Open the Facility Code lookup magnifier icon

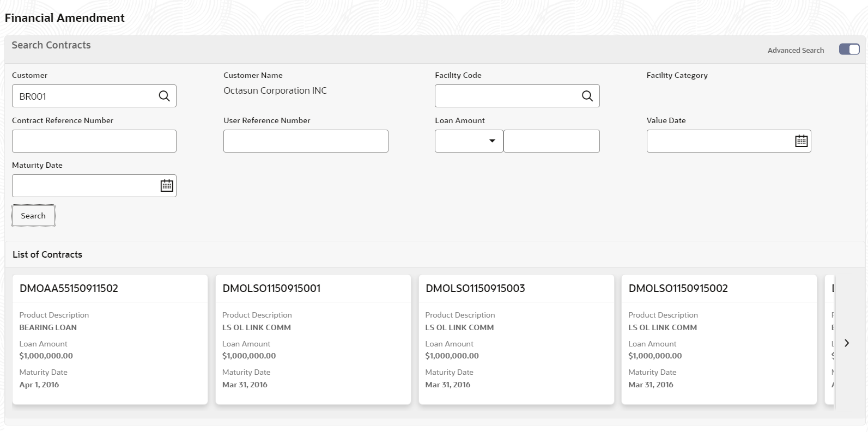point(587,96)
